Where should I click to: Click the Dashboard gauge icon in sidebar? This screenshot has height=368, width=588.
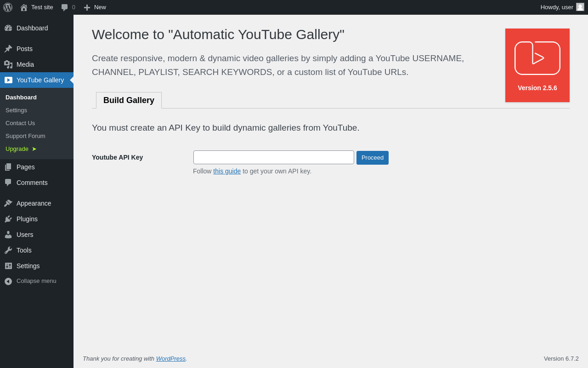point(8,28)
